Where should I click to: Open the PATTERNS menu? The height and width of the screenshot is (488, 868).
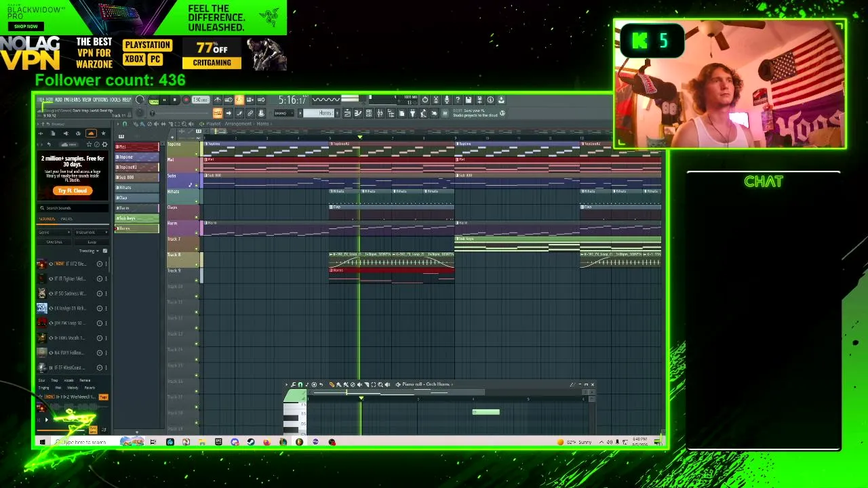pos(72,100)
